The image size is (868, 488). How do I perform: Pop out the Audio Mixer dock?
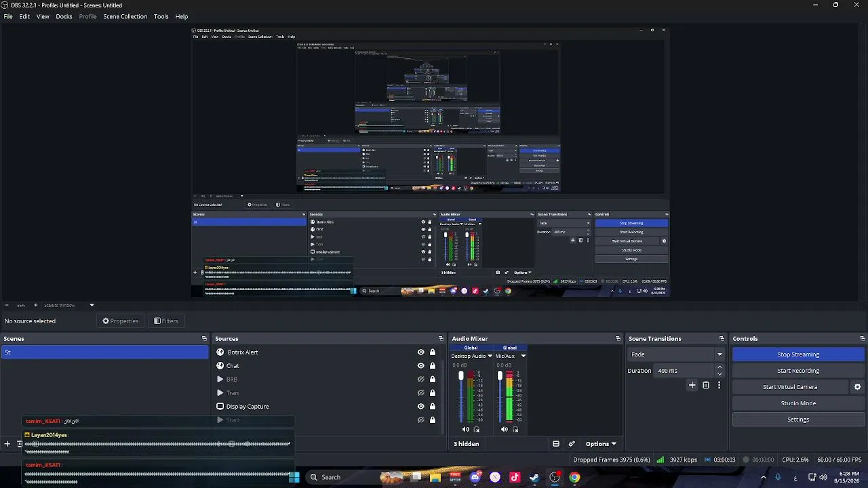tap(618, 339)
